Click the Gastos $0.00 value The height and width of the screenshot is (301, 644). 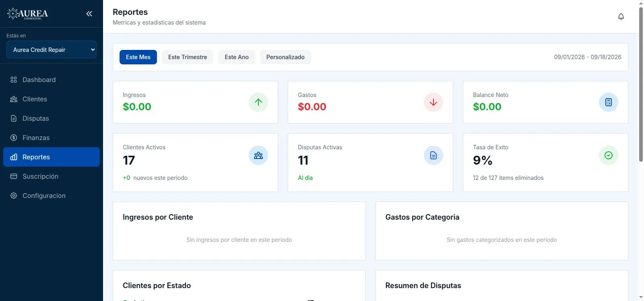312,107
